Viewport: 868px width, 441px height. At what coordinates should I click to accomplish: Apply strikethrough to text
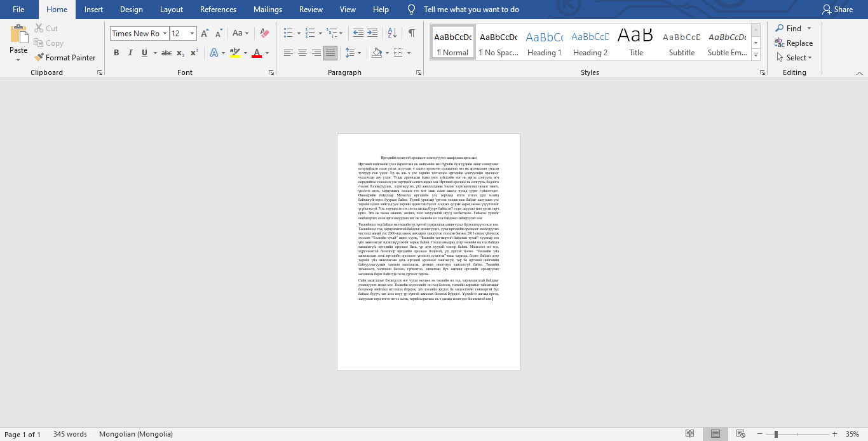166,53
